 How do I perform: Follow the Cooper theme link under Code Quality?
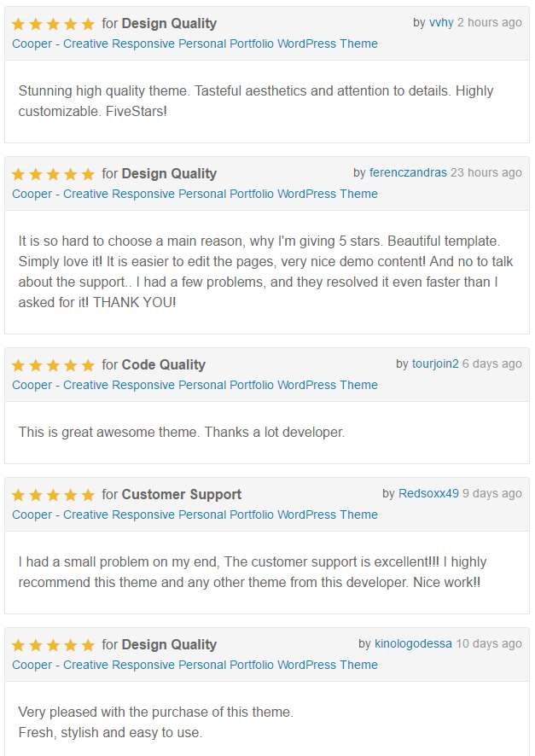pyautogui.click(x=195, y=385)
